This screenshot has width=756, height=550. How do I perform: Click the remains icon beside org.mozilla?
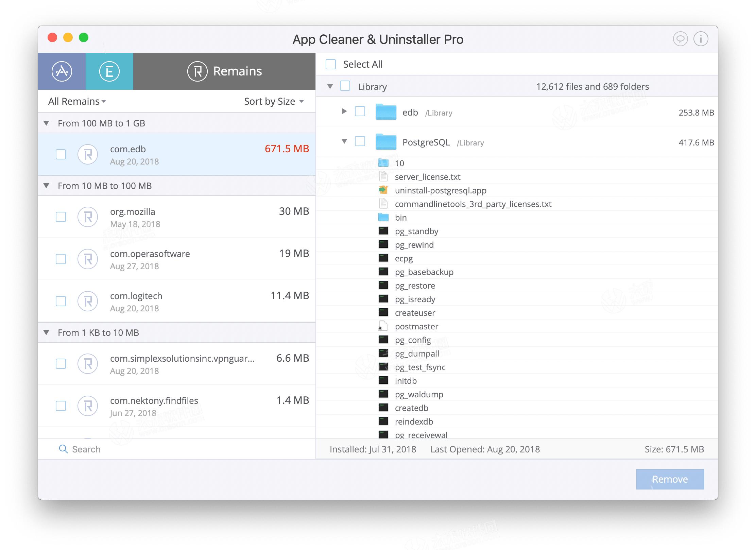tap(88, 217)
